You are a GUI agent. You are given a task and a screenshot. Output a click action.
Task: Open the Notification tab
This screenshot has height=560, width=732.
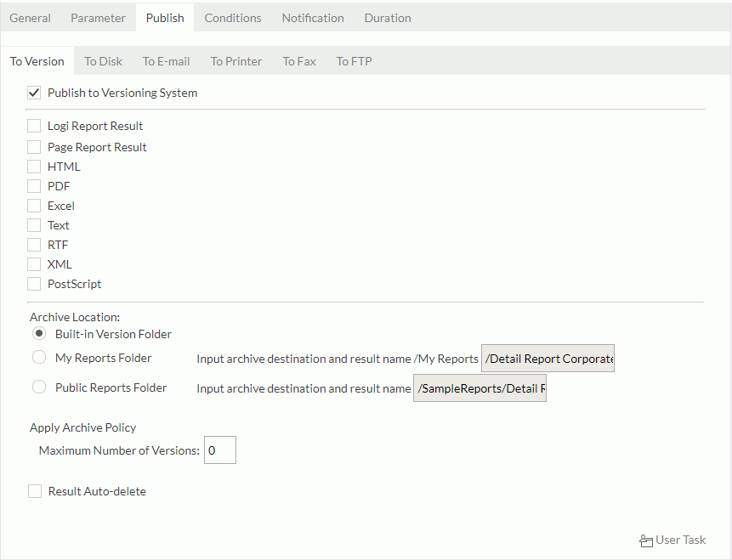(312, 17)
